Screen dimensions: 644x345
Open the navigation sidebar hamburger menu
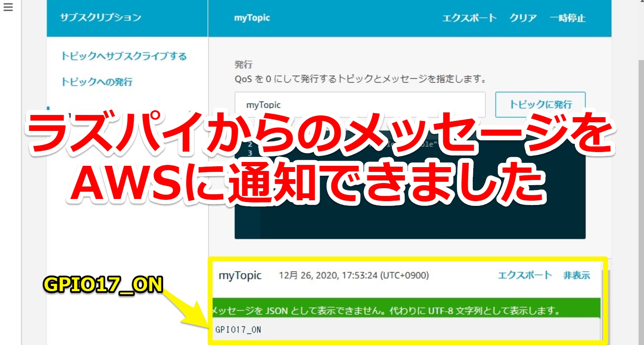[x=9, y=8]
